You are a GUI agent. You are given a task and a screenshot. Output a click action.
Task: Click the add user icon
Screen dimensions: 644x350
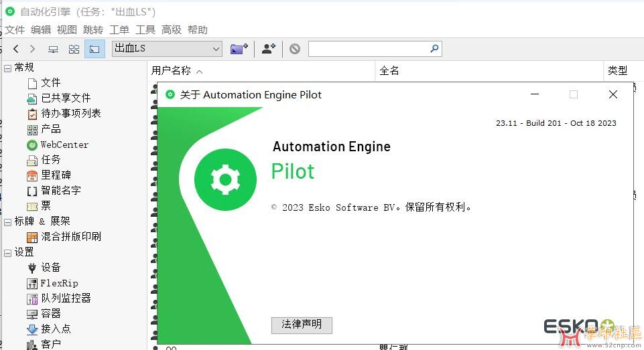(269, 49)
